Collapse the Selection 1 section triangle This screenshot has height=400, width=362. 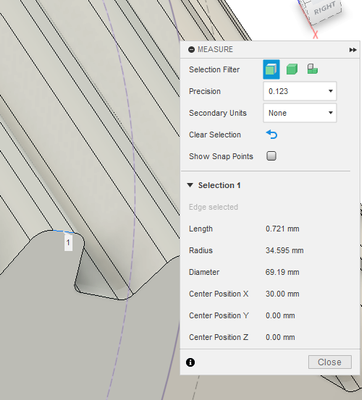[x=190, y=185]
